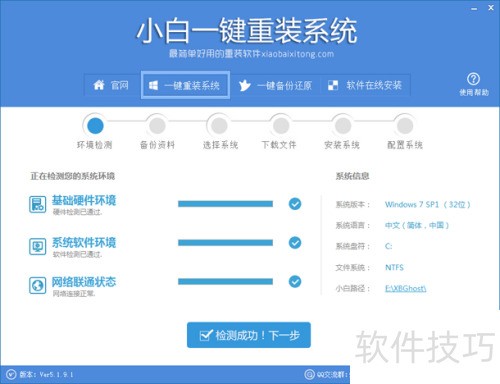The height and width of the screenshot is (384, 500).
Task: Click the xiaobaixitong.com subtitle text
Action: tap(298, 54)
